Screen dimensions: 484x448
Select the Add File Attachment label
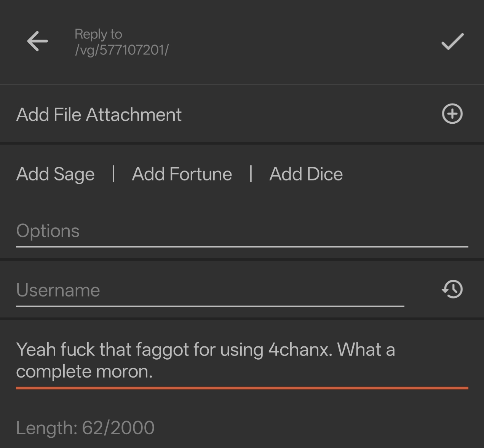(99, 115)
